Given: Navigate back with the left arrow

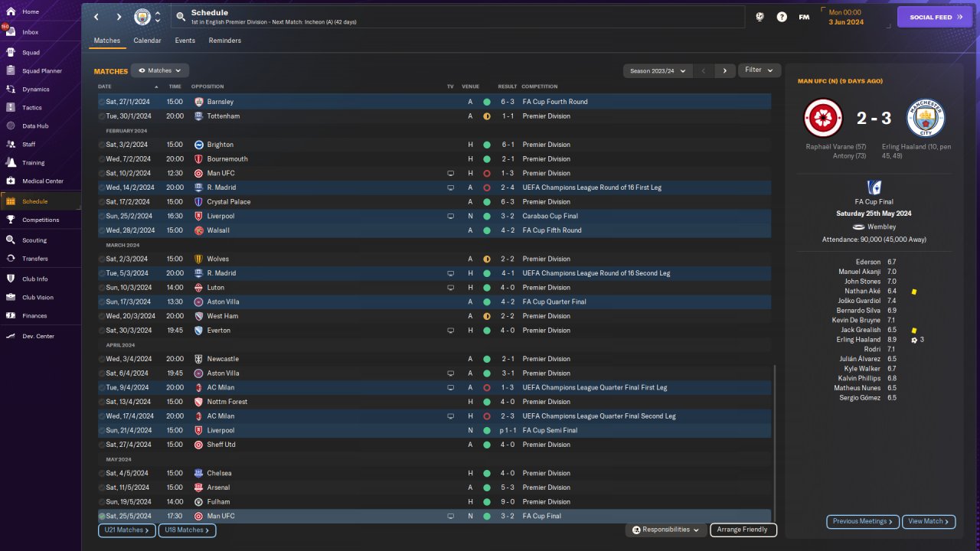Looking at the screenshot, I should click(96, 17).
